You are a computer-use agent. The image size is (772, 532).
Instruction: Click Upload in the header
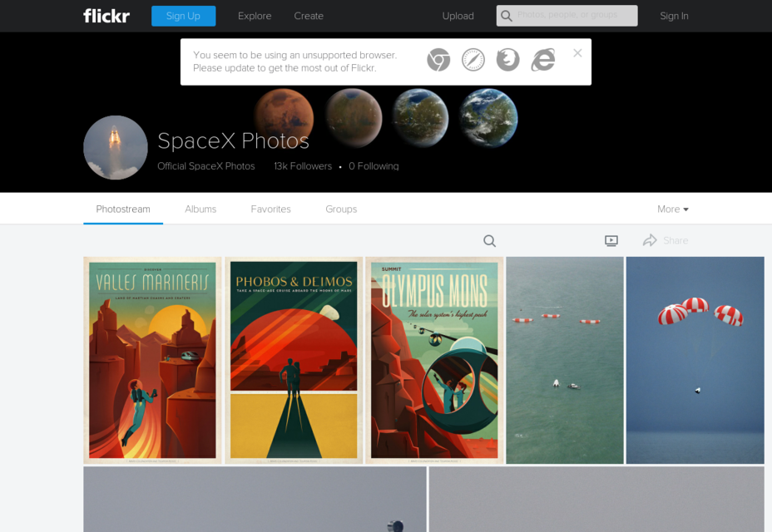pyautogui.click(x=458, y=16)
